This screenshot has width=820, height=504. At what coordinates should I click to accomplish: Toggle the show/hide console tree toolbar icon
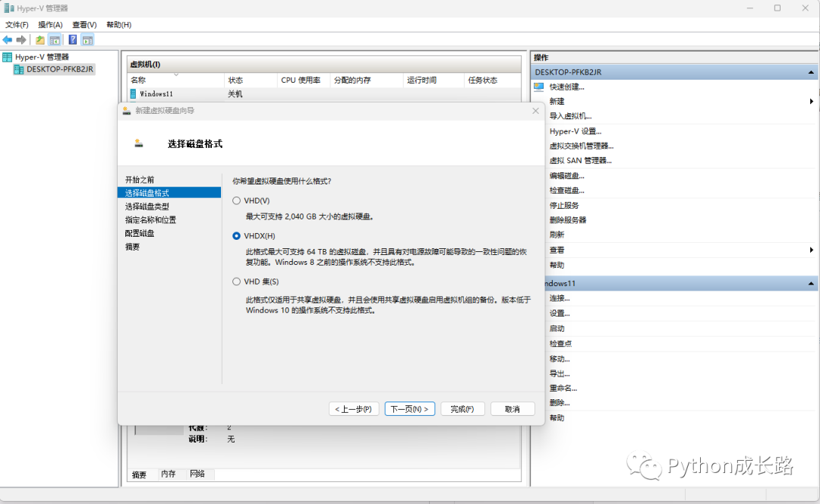55,39
